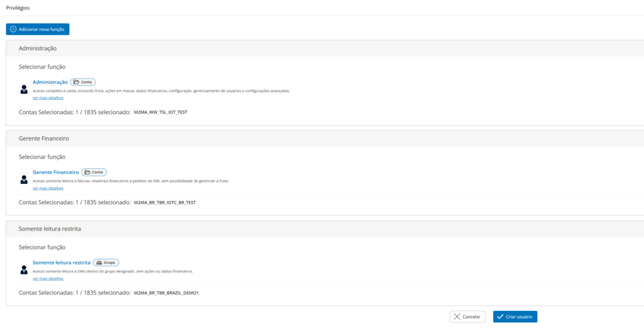This screenshot has height=336, width=644.
Task: Select the M2MA_BR_TBR_BRAZIL_DEMO1 account label
Action: point(166,293)
